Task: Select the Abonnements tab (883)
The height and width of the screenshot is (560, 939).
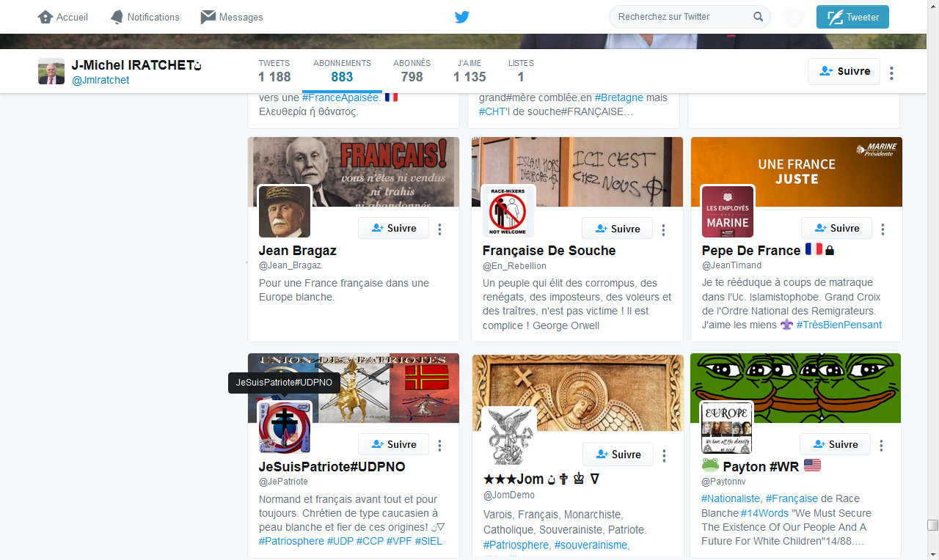Action: point(342,71)
